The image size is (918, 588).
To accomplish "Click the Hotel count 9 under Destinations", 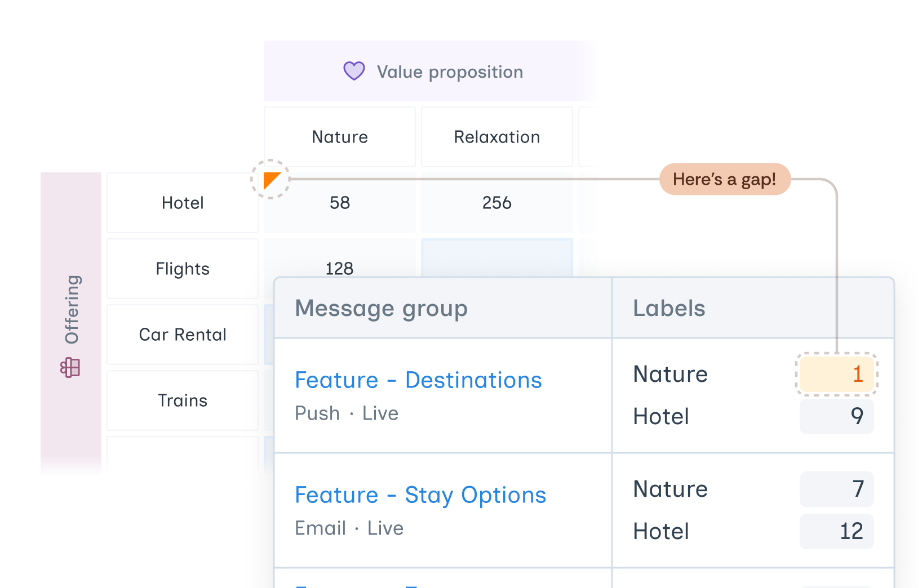I will [x=836, y=416].
